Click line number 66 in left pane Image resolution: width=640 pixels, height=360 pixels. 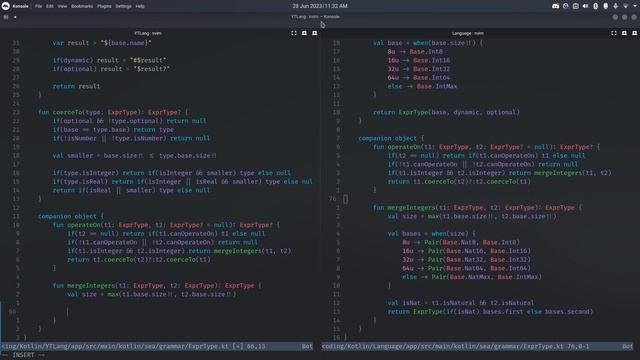pos(12,311)
